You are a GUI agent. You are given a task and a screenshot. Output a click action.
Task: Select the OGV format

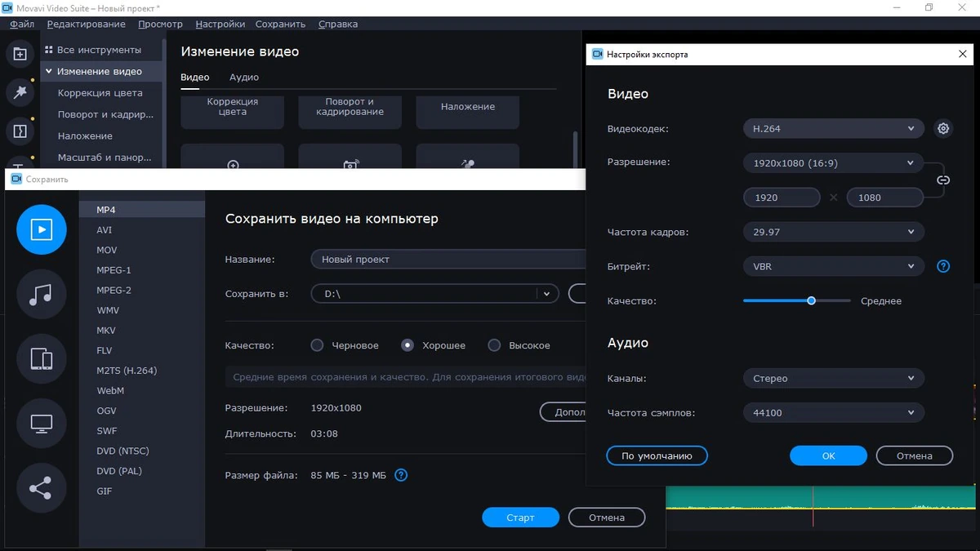point(142,411)
